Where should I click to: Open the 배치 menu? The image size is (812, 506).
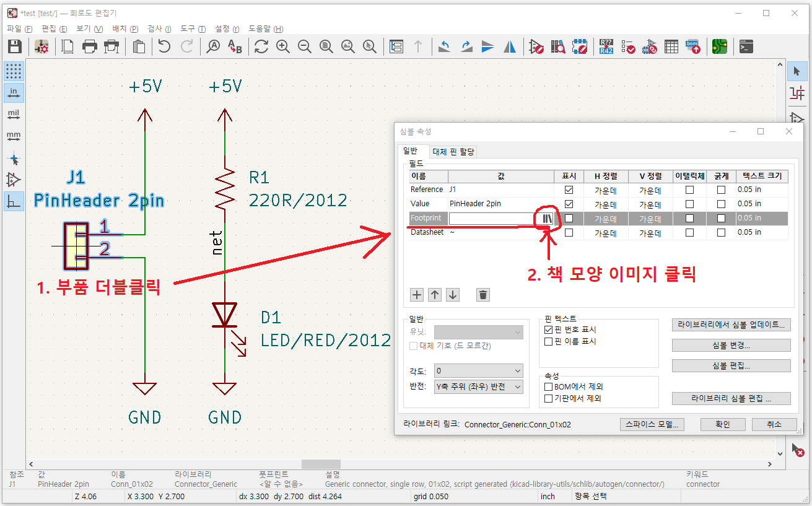click(x=125, y=29)
